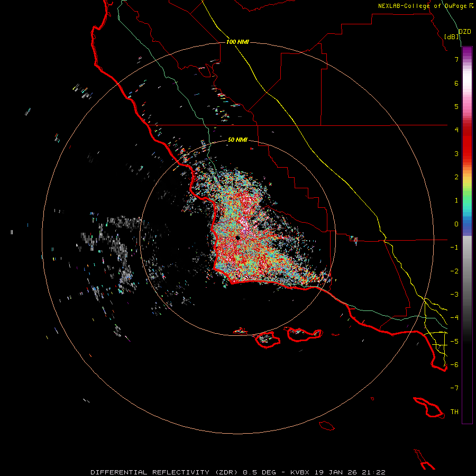The width and height of the screenshot is (476, 476).
Task: Click the KVBX station identifier
Action: click(300, 472)
